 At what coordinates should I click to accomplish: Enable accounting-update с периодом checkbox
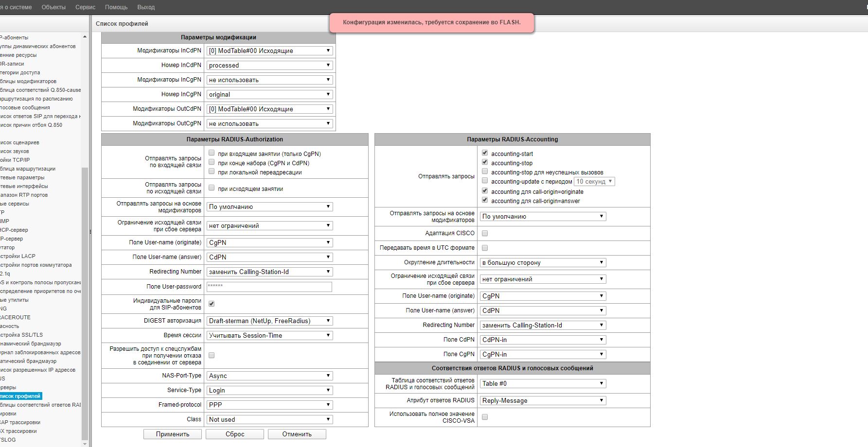485,180
